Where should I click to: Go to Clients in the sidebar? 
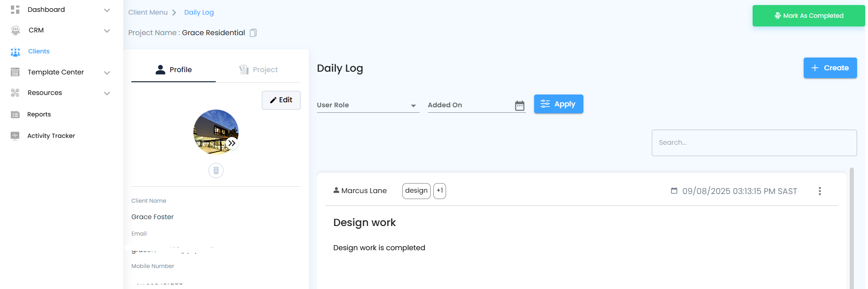38,52
